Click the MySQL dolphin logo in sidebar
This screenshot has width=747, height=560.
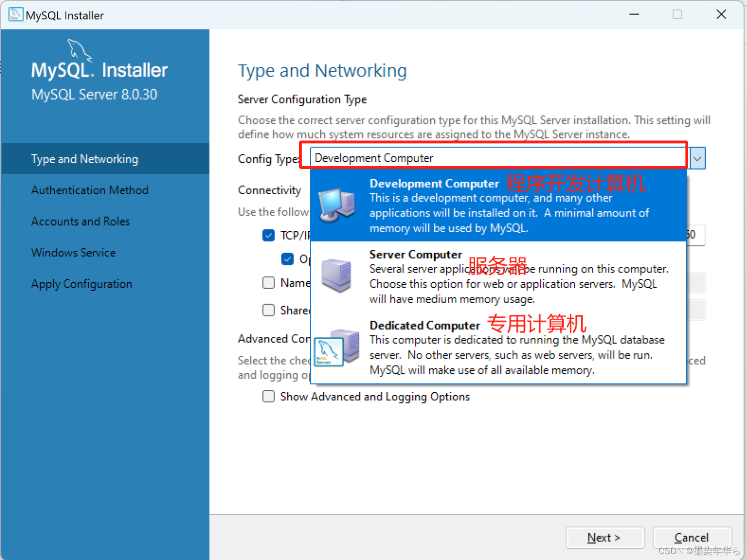(x=80, y=51)
